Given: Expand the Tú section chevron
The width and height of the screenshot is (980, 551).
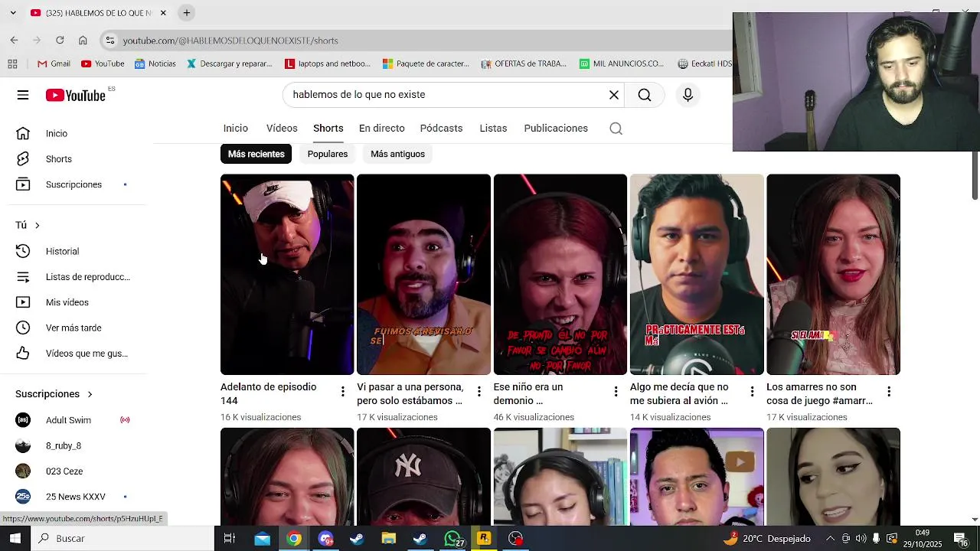Looking at the screenshot, I should (x=37, y=225).
